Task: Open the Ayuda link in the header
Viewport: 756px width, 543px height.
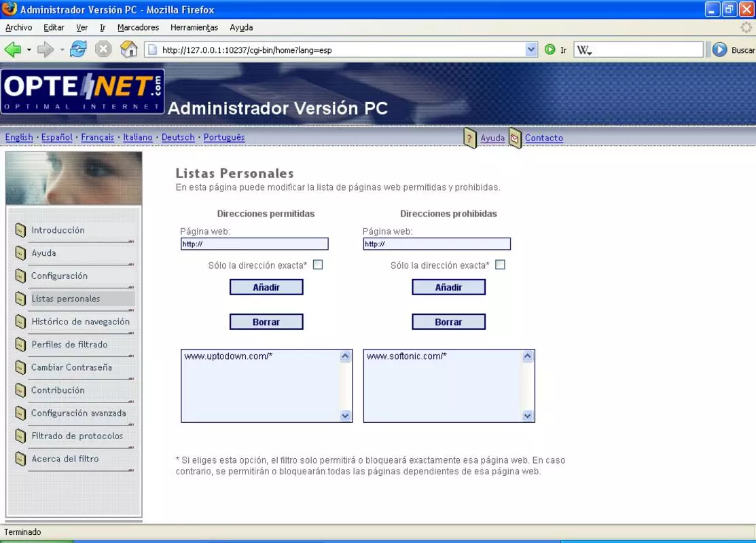Action: pyautogui.click(x=492, y=138)
